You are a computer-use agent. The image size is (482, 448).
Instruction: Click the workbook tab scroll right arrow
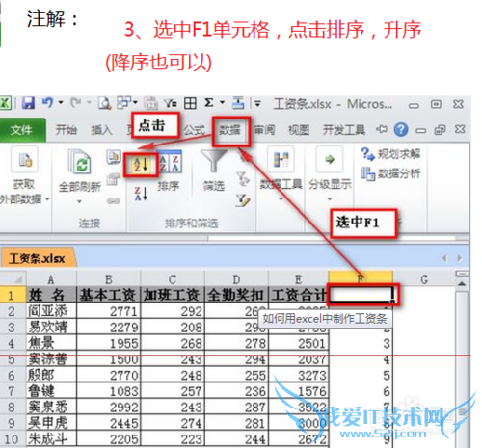460,258
